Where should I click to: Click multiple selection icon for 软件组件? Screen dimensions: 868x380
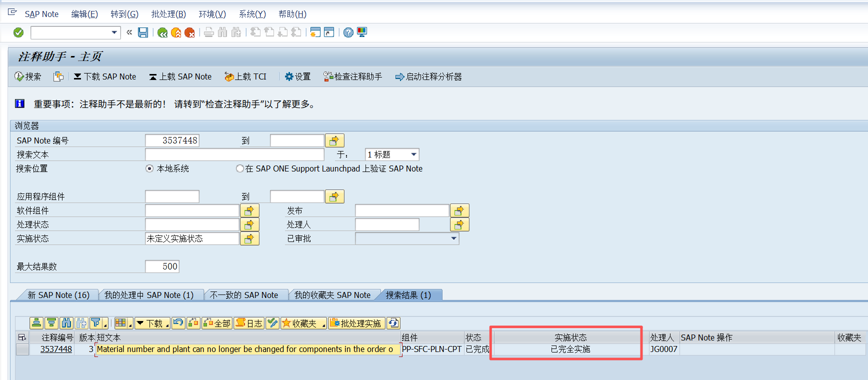tap(249, 210)
